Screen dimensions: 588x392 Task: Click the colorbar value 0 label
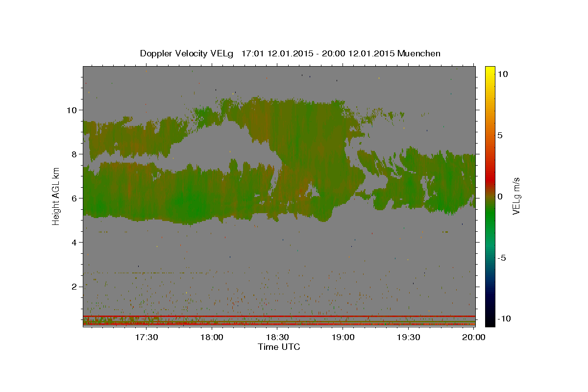tap(500, 196)
